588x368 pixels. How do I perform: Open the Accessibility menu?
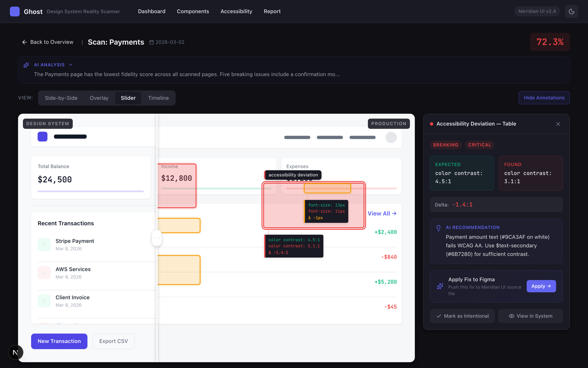click(236, 11)
